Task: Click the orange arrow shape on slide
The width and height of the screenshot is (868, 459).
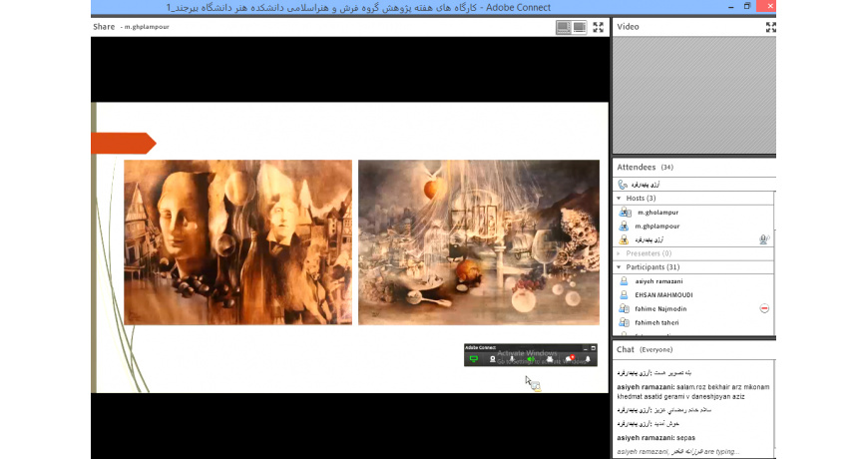Action: (x=123, y=144)
